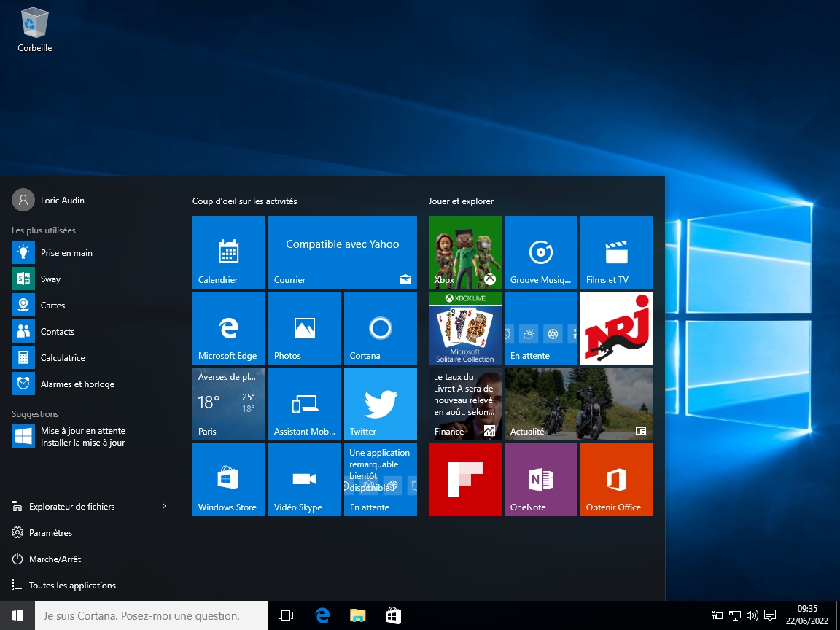Open Microsoft Solitaire Collection tile
This screenshot has width=840, height=630.
click(465, 328)
